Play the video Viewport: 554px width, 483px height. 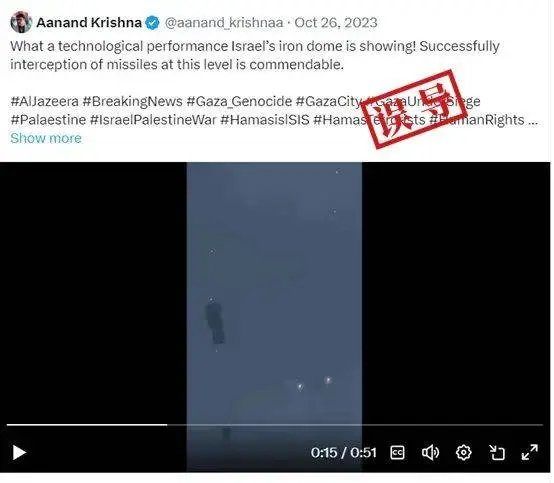pyautogui.click(x=19, y=453)
